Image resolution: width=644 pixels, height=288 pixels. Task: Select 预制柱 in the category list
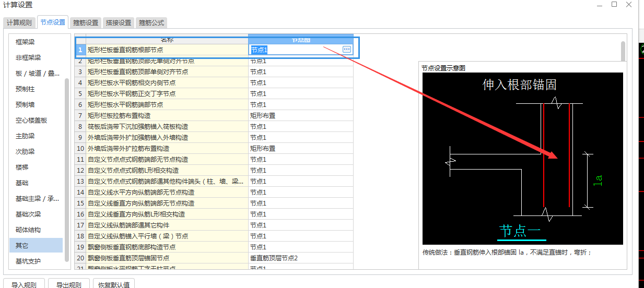(x=25, y=89)
